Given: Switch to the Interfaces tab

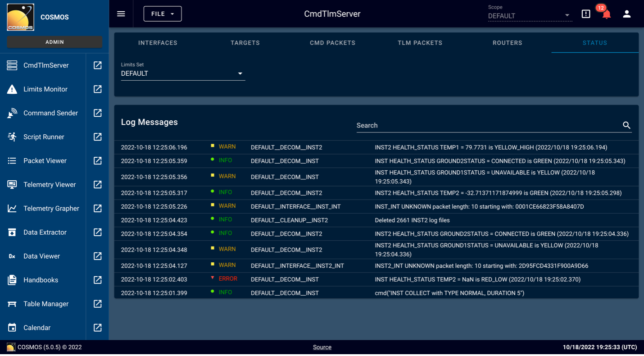Looking at the screenshot, I should 158,43.
